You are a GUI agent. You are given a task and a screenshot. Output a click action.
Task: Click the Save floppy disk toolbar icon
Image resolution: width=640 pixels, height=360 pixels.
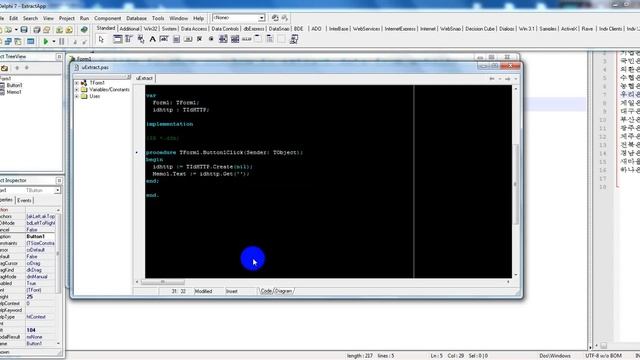24,30
